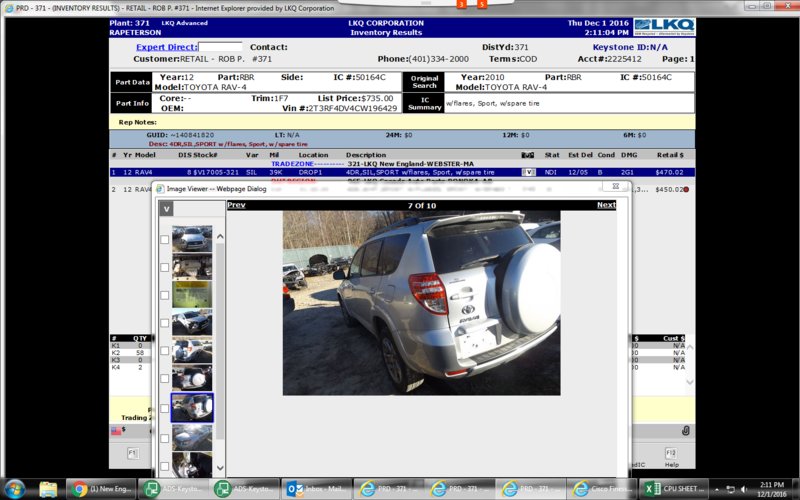This screenshot has width=800, height=500.
Task: Click the LKQ logo in header
Action: tap(664, 27)
